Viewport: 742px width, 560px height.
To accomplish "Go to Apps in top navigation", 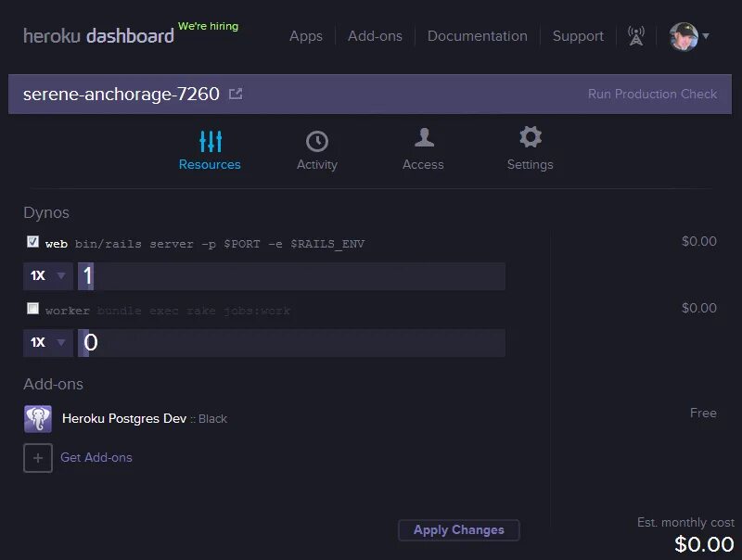I will (306, 36).
